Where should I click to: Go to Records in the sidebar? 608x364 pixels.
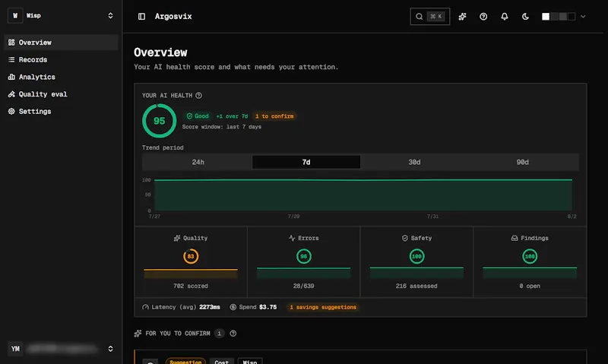(61, 60)
